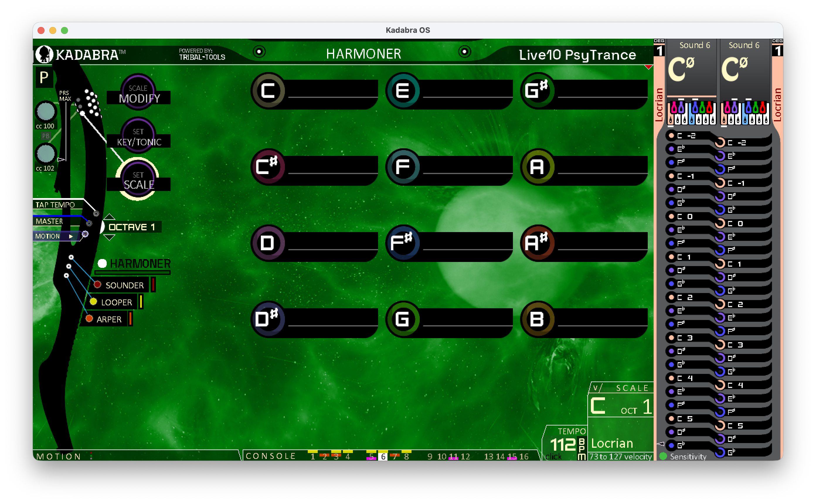
Task: Click the arc icon beside C -2
Action: coord(720,143)
